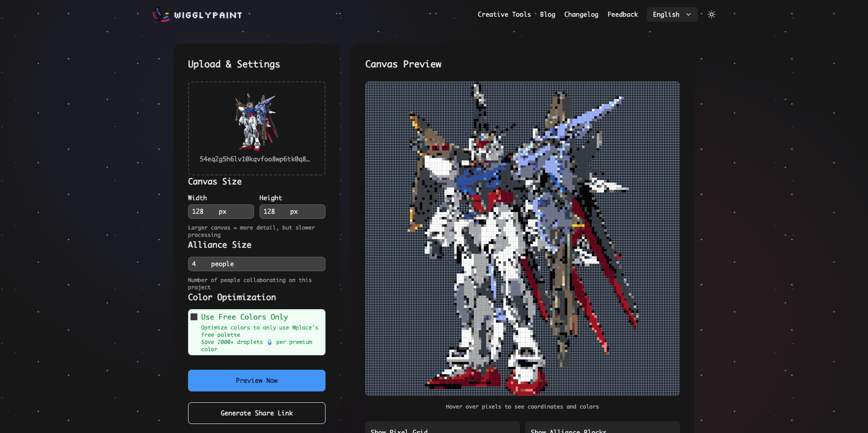The height and width of the screenshot is (433, 868).
Task: Click the upload area to replace the image
Action: click(x=256, y=128)
